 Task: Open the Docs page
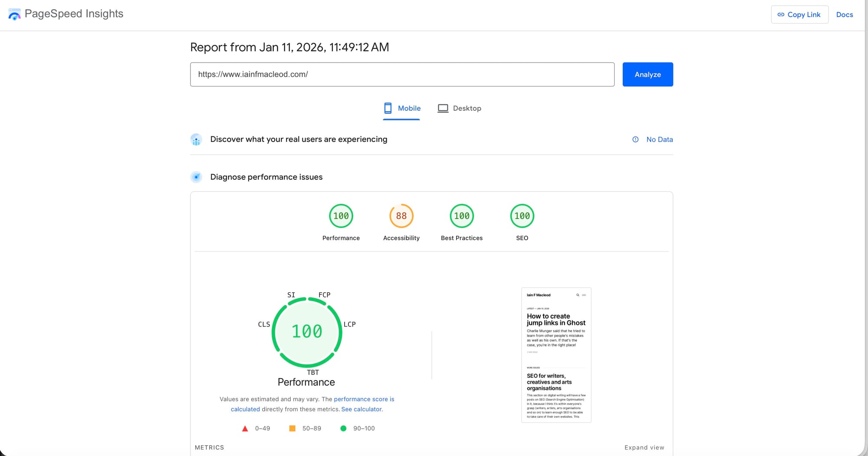844,14
